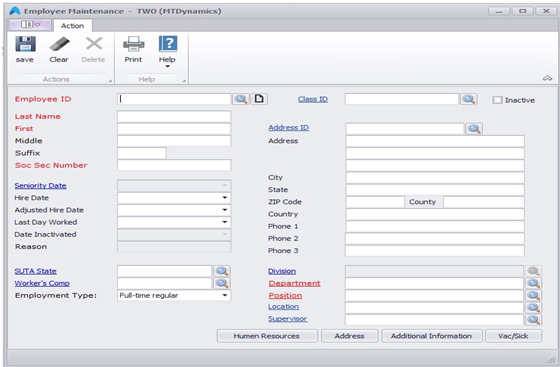Open the Worker's Comp lookup magnifier

[222, 283]
